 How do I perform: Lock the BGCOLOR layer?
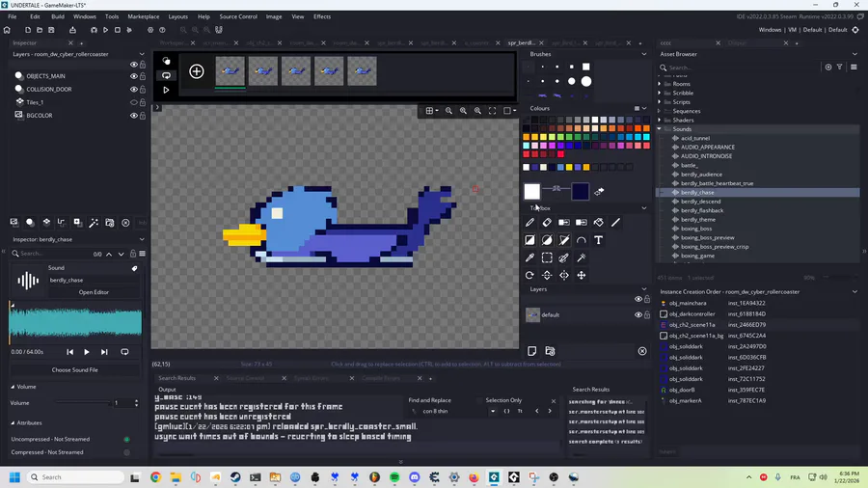pyautogui.click(x=143, y=116)
